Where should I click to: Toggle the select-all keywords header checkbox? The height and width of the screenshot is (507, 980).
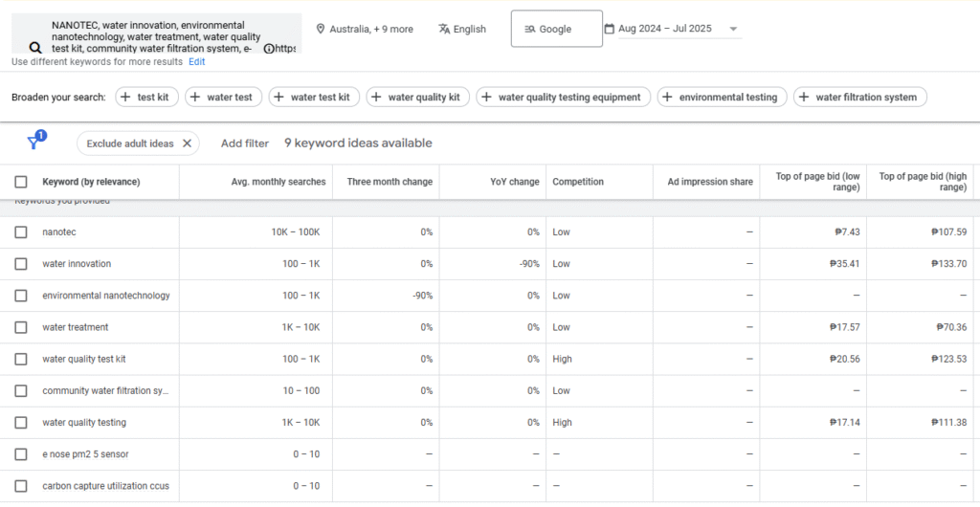point(21,182)
